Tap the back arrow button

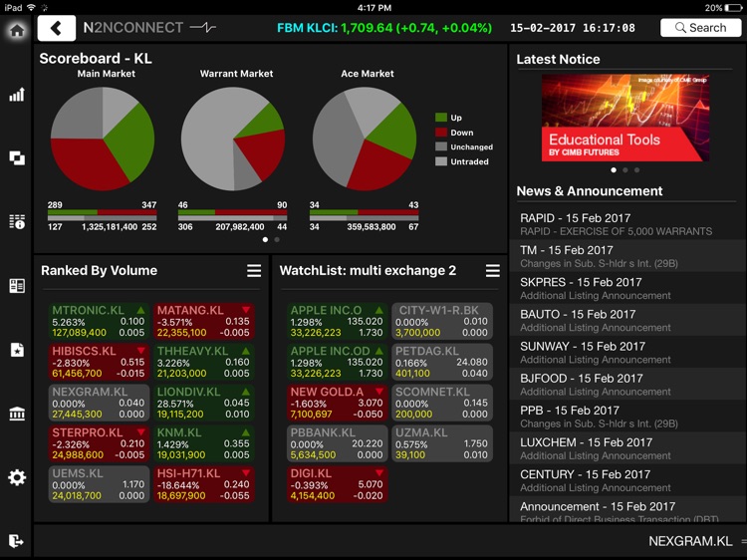[x=56, y=28]
